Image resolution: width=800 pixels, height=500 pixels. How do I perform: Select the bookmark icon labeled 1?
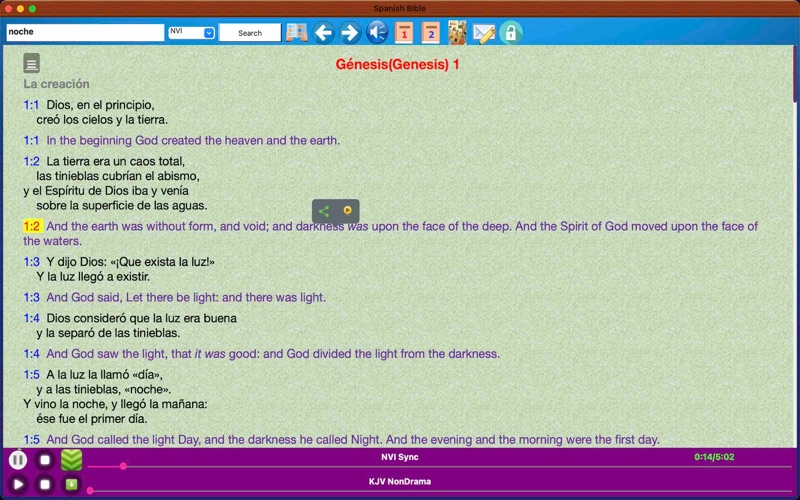click(x=404, y=33)
